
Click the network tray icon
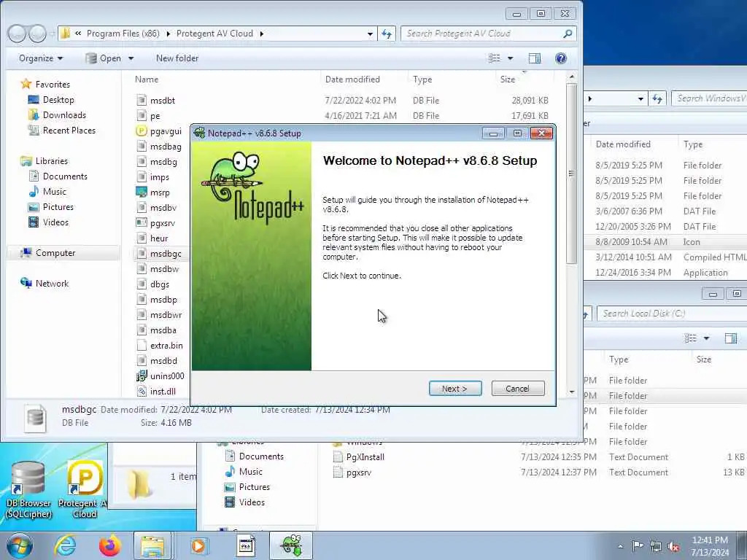(x=656, y=547)
